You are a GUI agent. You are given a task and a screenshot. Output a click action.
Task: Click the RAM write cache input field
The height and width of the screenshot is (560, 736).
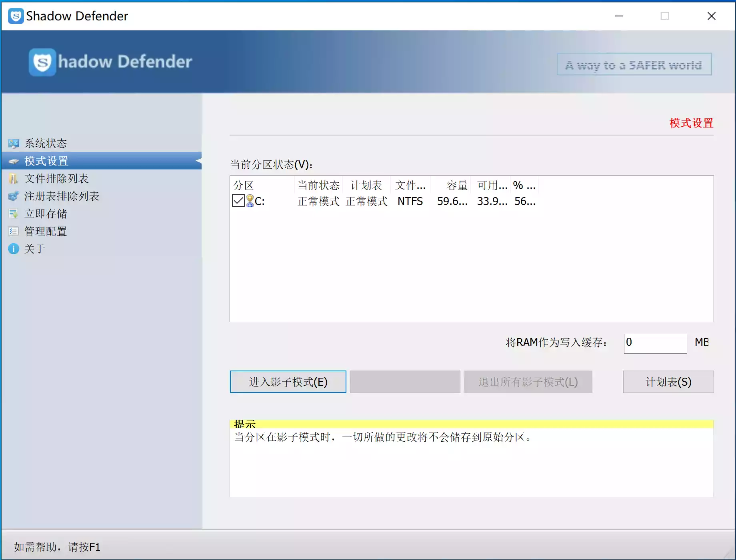click(655, 343)
